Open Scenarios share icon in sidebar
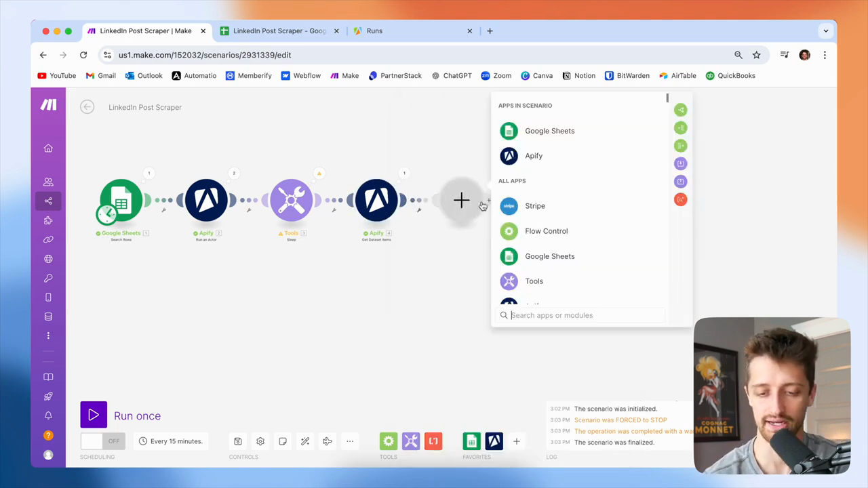The image size is (868, 488). (48, 201)
